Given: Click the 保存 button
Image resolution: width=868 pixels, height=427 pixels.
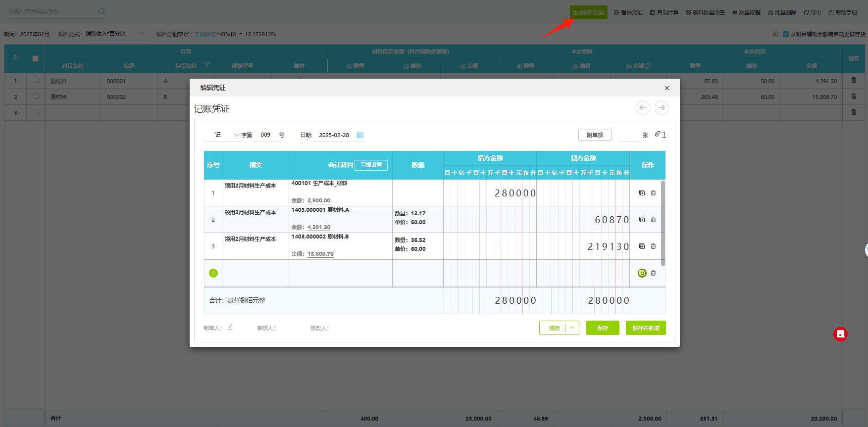Looking at the screenshot, I should 602,328.
